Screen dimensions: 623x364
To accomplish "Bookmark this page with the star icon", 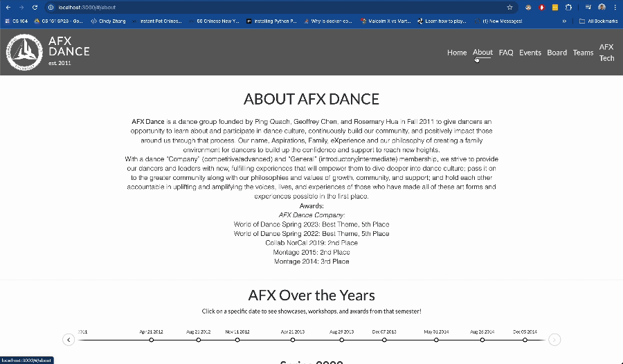I will pyautogui.click(x=509, y=7).
